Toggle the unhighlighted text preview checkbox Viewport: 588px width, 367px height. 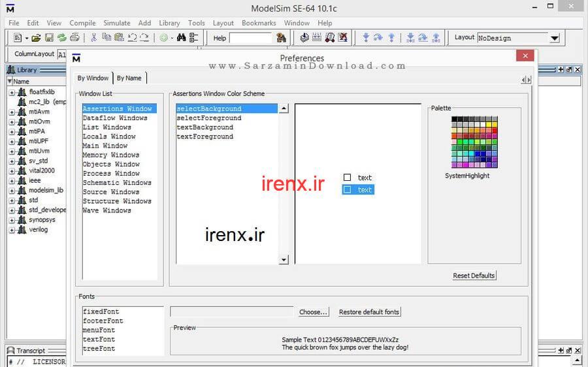click(x=348, y=178)
